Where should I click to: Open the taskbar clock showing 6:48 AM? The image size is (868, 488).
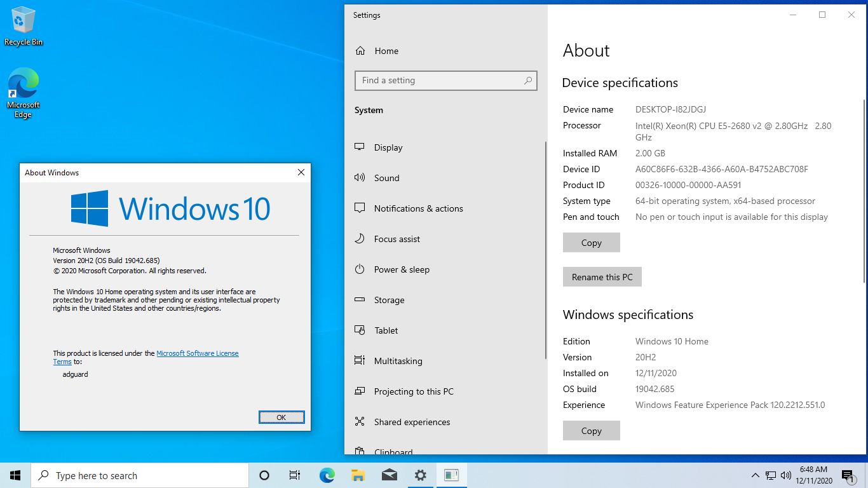point(813,475)
